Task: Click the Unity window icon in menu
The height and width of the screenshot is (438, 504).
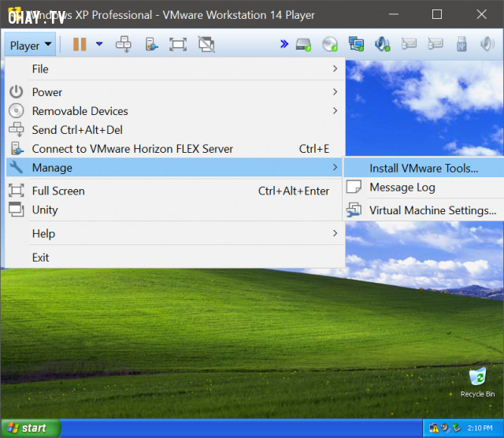Action: 16,210
